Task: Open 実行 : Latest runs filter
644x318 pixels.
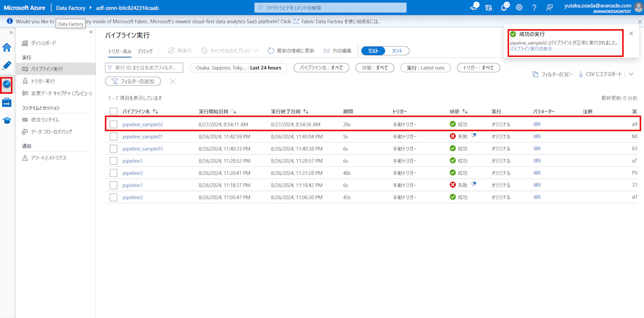Action: coord(426,68)
